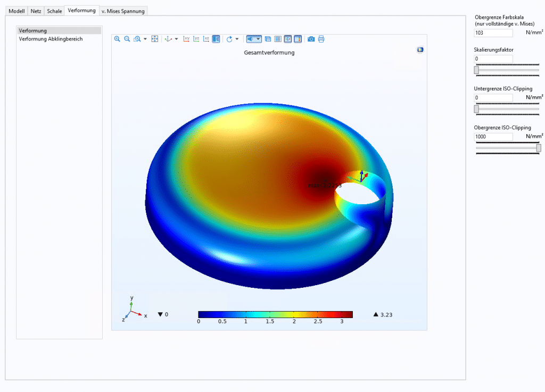This screenshot has height=392, width=545.
Task: Open the rotate tool dropdown arrow
Action: pos(237,39)
